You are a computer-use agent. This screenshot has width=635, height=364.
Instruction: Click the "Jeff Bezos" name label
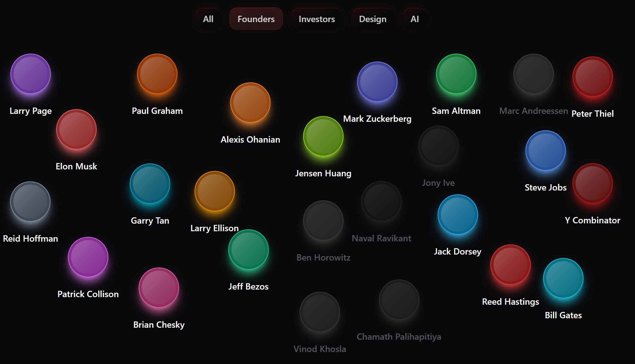(x=249, y=287)
